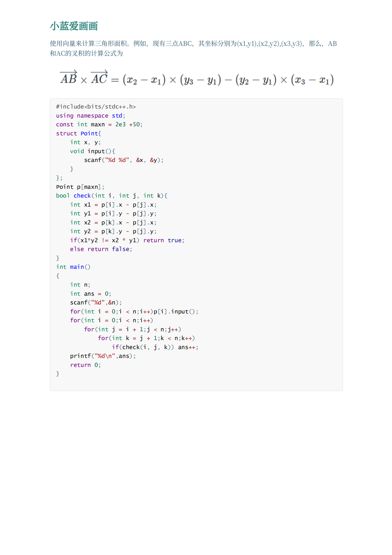
Task: Select the 'int n;' declaration
Action: pyautogui.click(x=80, y=285)
